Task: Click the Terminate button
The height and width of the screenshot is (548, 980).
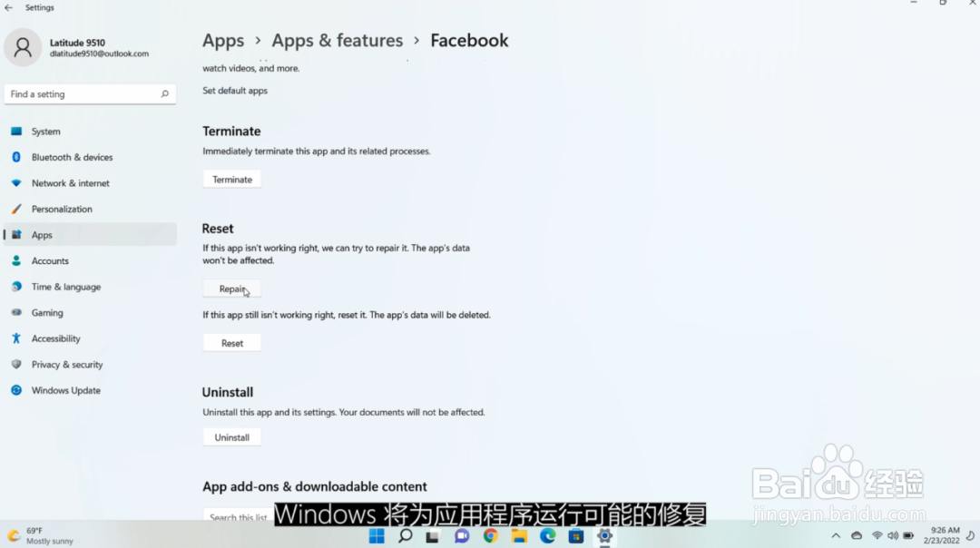Action: (232, 180)
